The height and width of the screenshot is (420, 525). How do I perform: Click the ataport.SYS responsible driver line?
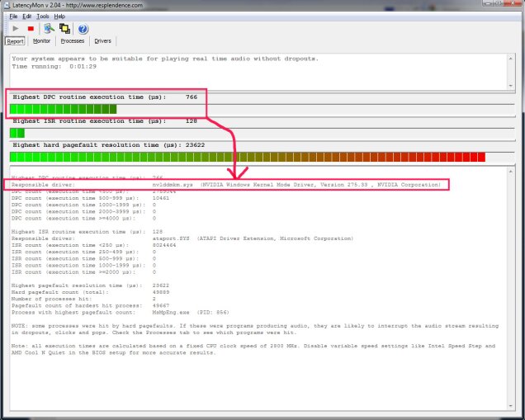click(x=182, y=238)
